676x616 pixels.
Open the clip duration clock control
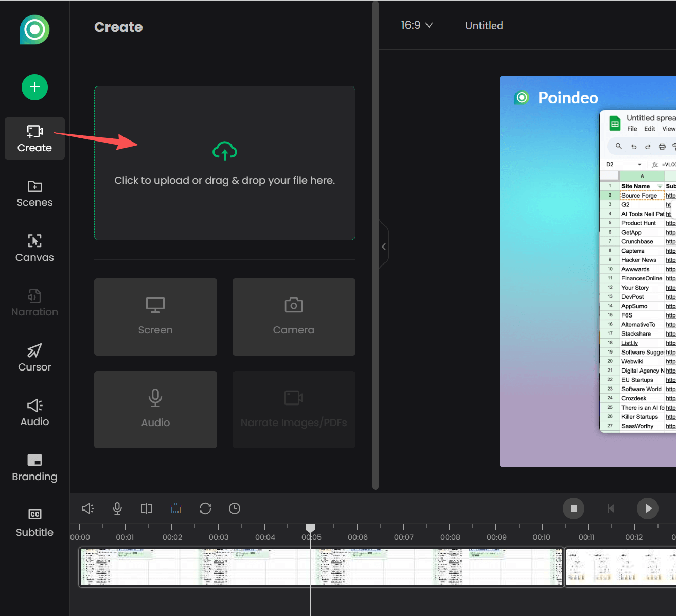click(x=234, y=508)
